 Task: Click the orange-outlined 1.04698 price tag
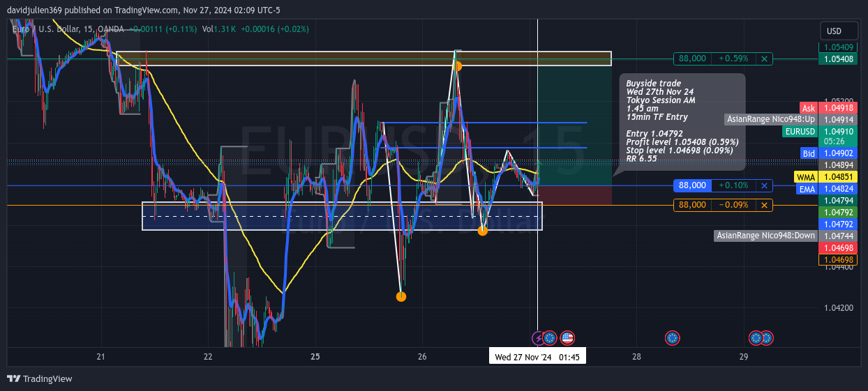[839, 259]
